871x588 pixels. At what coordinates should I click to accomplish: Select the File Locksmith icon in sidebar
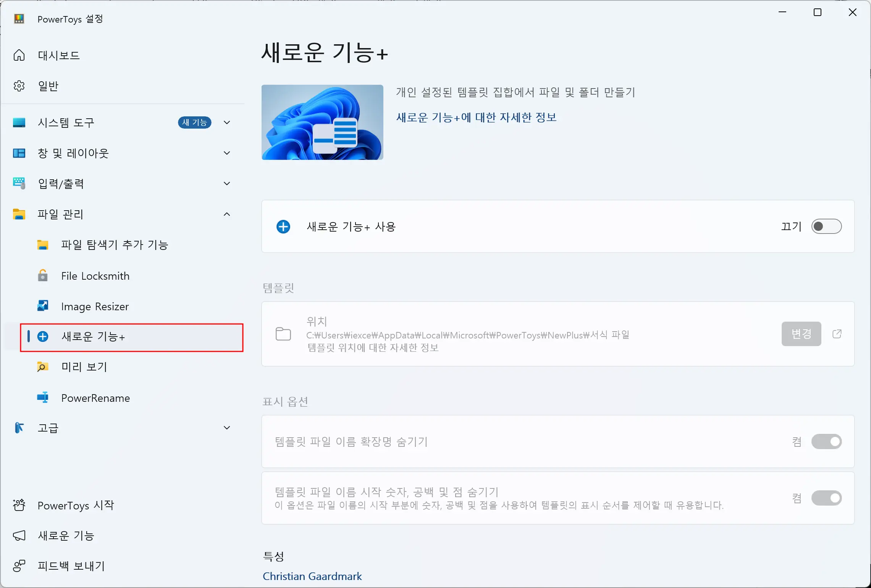[x=42, y=276]
